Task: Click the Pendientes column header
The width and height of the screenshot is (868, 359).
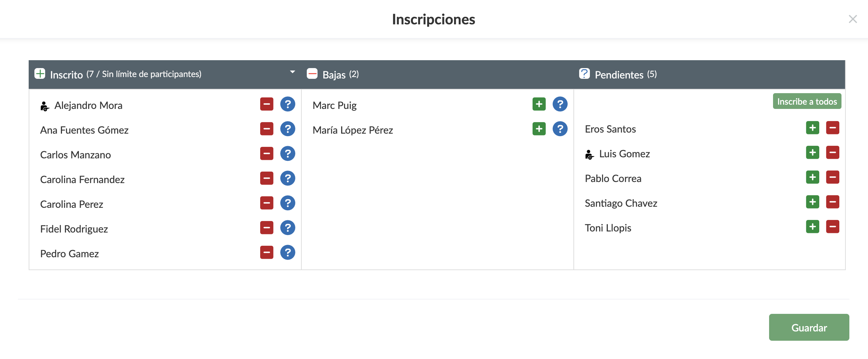Action: [619, 75]
